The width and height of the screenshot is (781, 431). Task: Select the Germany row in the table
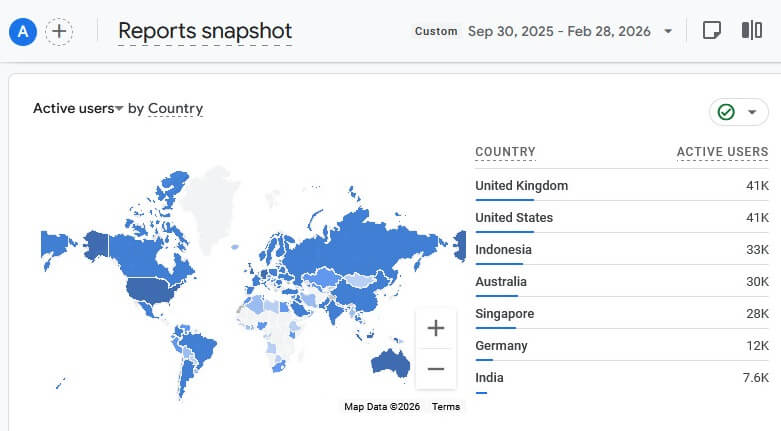(622, 346)
